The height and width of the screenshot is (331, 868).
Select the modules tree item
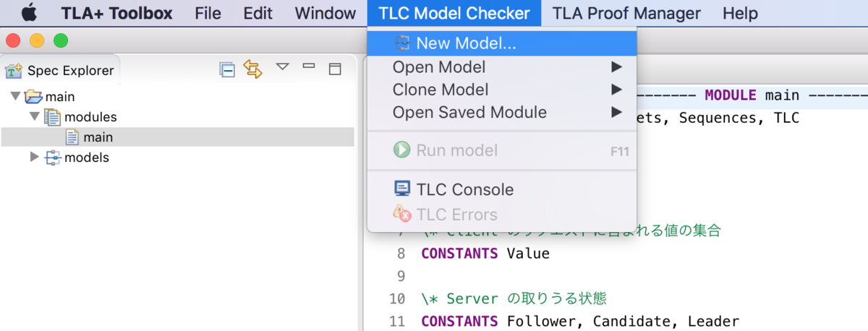pyautogui.click(x=90, y=117)
